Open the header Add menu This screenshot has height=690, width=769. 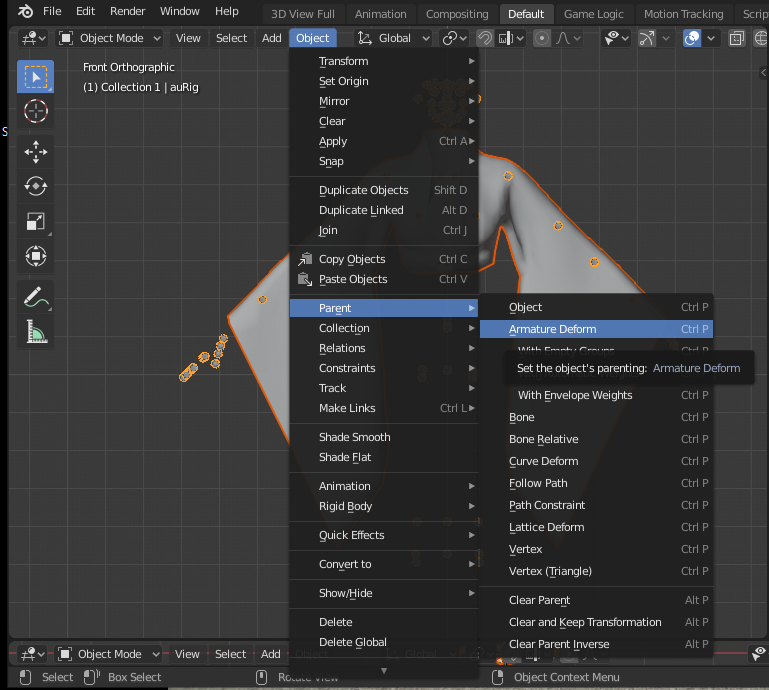272,38
